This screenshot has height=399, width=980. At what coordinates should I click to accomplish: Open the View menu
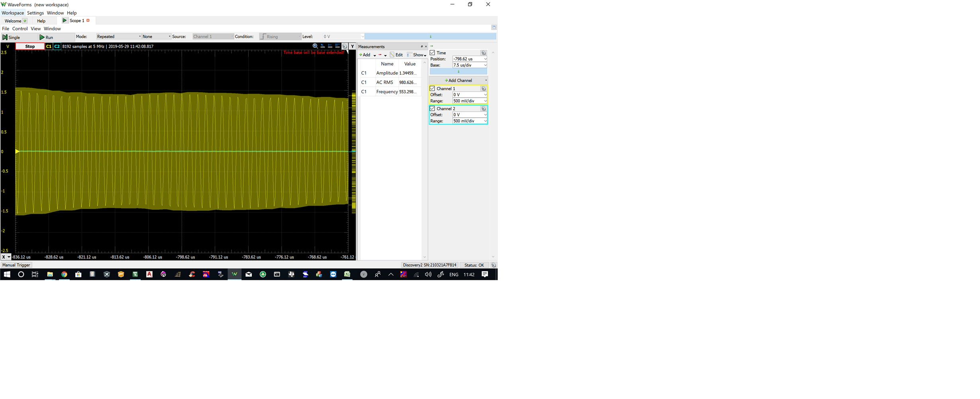click(35, 29)
